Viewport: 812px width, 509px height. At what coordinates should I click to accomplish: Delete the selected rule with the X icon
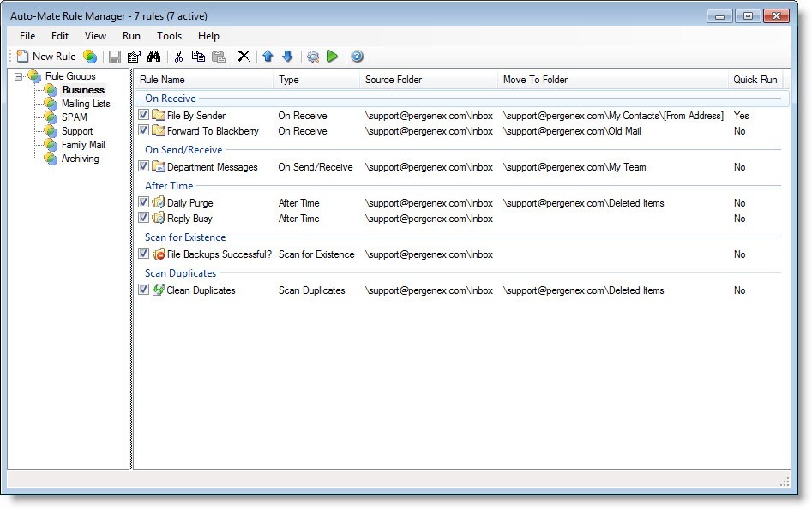point(243,56)
